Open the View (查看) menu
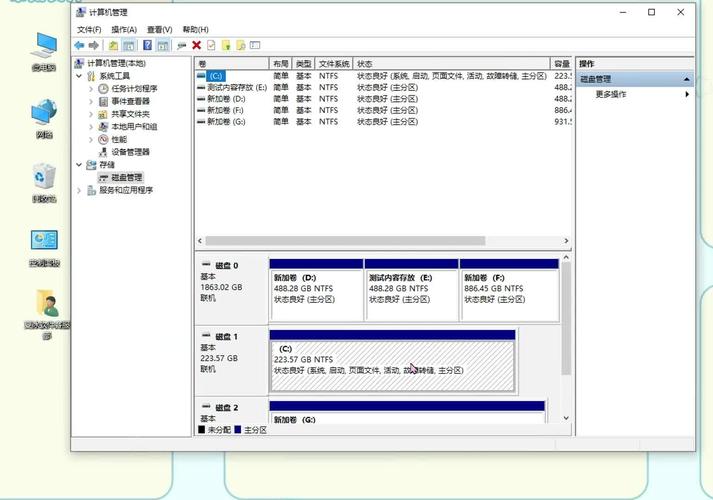 click(x=159, y=30)
